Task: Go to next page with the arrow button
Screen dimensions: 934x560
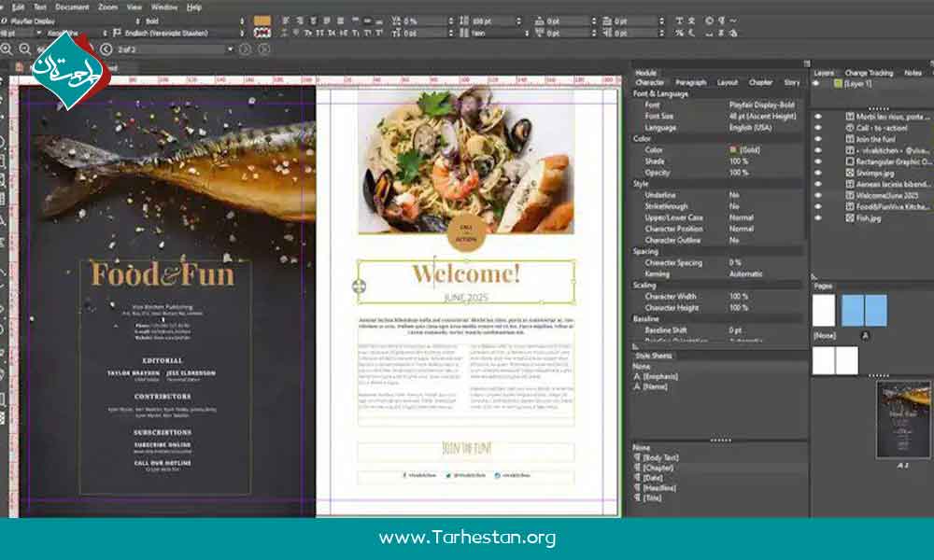Action: (245, 49)
